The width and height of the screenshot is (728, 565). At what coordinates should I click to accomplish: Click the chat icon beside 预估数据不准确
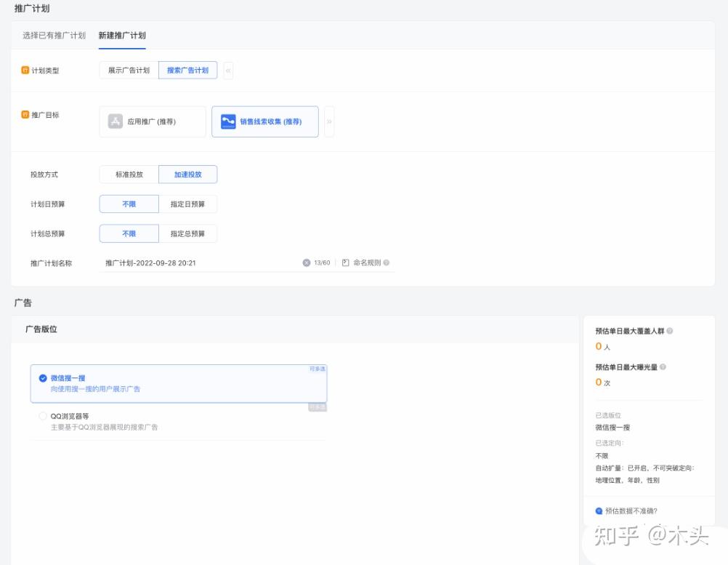coord(599,510)
